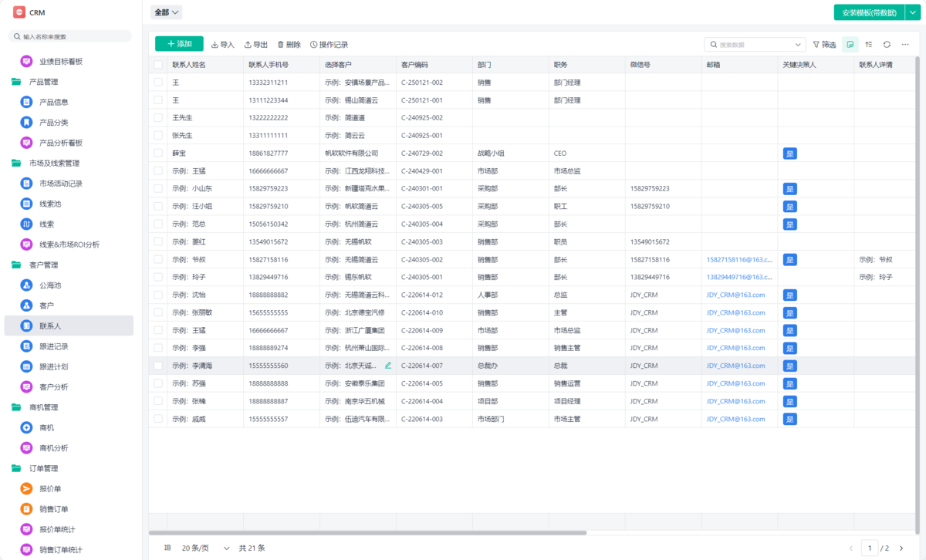Select the 联系人 menu item
926x560 pixels.
[69, 326]
